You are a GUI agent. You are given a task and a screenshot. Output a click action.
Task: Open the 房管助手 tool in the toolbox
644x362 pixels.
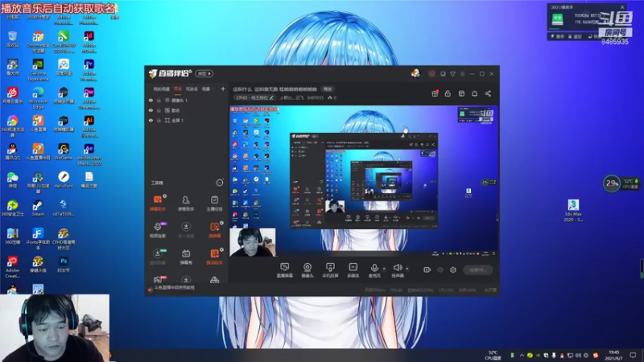coord(186,203)
